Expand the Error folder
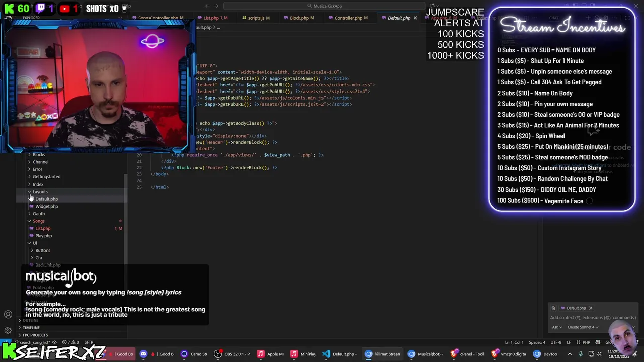The height and width of the screenshot is (362, 644). click(37, 169)
